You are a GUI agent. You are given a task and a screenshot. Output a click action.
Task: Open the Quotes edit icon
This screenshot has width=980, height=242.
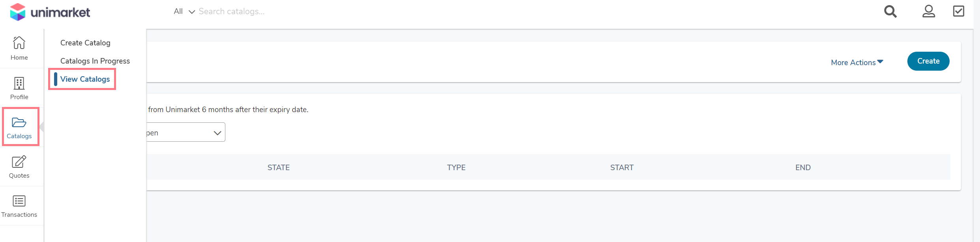pos(19,162)
